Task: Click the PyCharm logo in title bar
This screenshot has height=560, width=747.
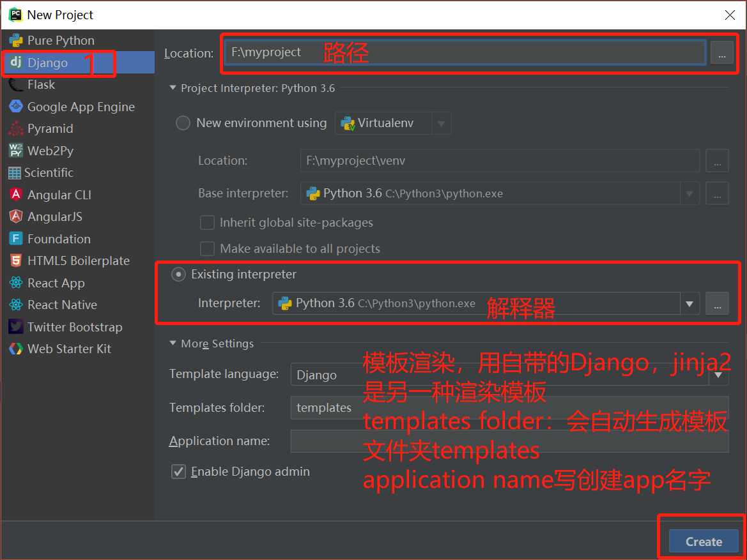Action: 15,15
